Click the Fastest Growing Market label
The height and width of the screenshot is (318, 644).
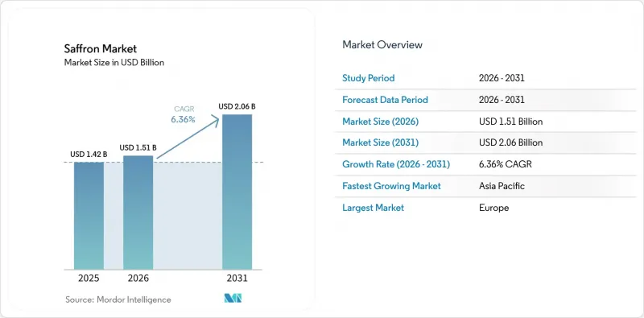pyautogui.click(x=391, y=186)
